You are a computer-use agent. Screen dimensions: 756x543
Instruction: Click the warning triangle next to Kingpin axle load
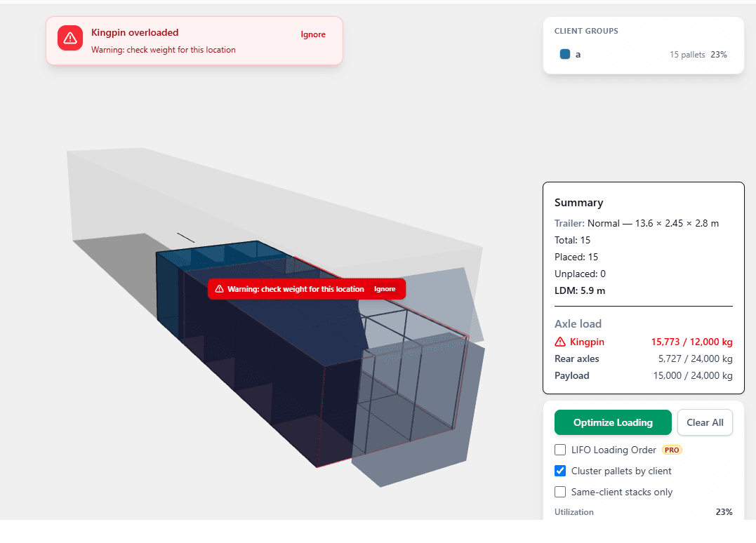(559, 342)
